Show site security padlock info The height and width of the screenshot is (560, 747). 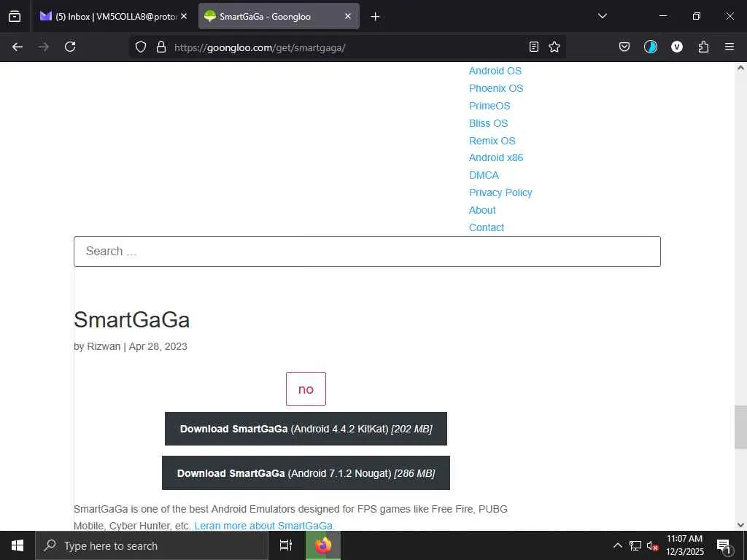(x=161, y=47)
